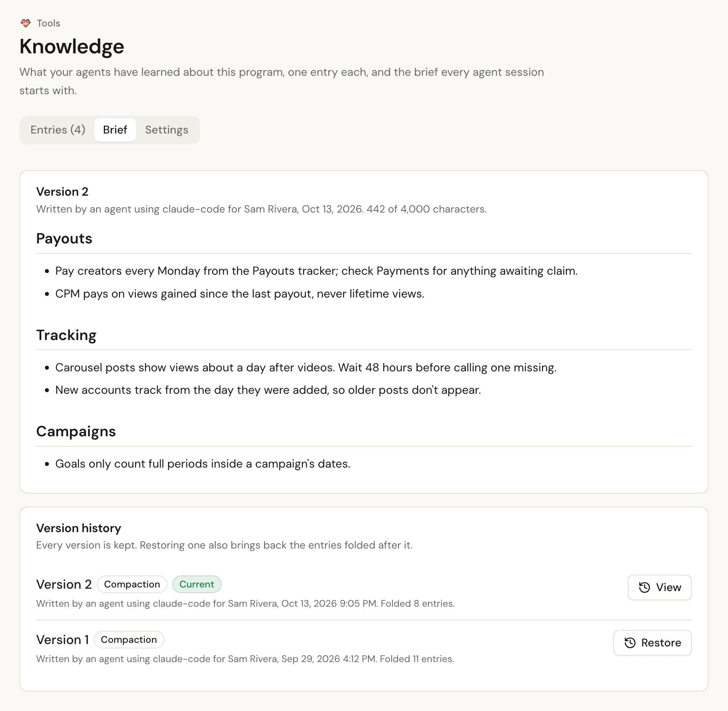728x711 pixels.
Task: Click the 'Every version is kept' description
Action: [x=224, y=545]
